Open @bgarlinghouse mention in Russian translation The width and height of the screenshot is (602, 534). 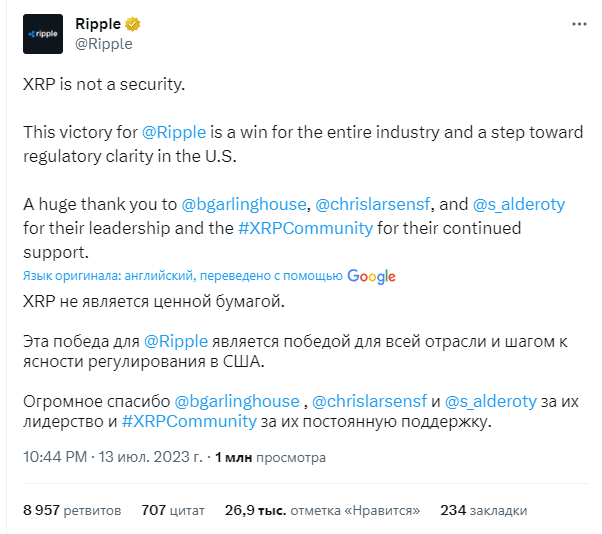(x=237, y=401)
